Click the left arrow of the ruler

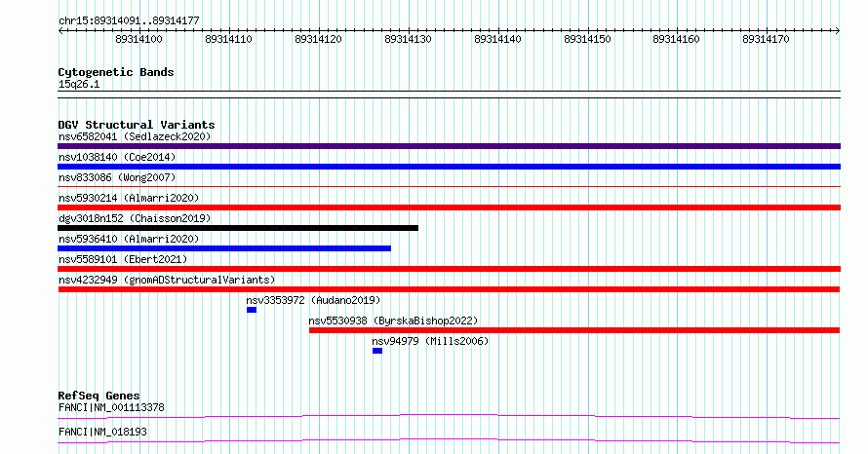pos(60,31)
